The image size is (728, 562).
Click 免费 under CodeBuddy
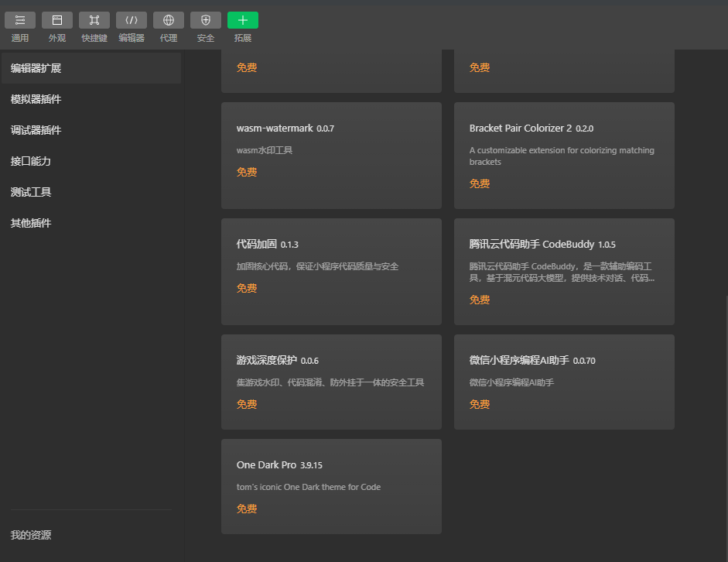[x=480, y=300]
